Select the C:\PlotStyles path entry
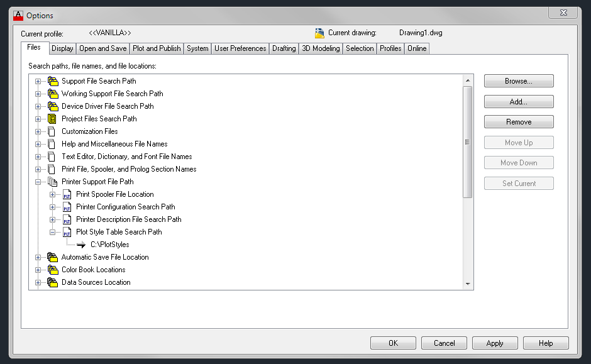Screen dimensions: 591x364 tap(110, 245)
